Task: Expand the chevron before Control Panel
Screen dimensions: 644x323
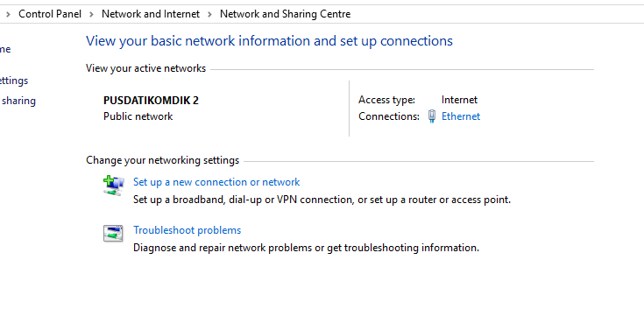Action: coord(8,14)
